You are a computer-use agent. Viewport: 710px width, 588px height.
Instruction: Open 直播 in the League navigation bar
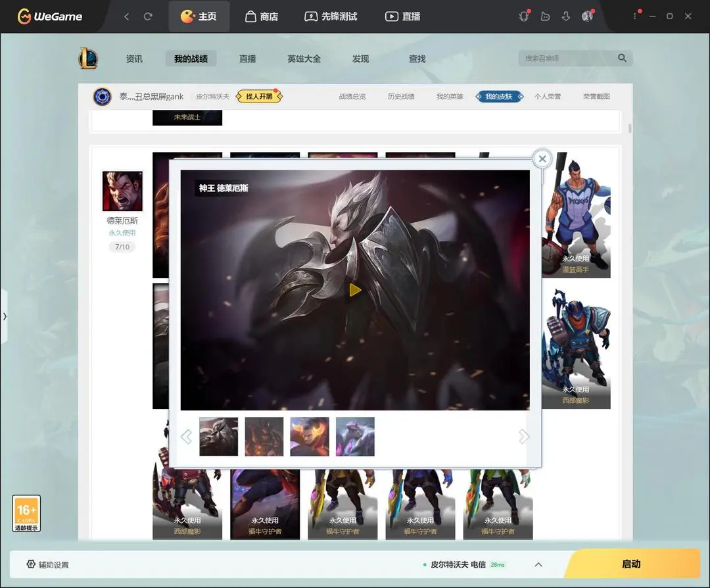248,59
